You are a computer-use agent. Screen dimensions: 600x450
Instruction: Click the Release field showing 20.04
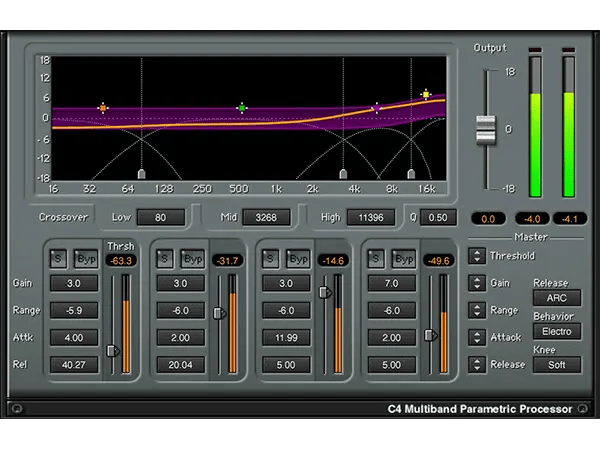pyautogui.click(x=180, y=365)
